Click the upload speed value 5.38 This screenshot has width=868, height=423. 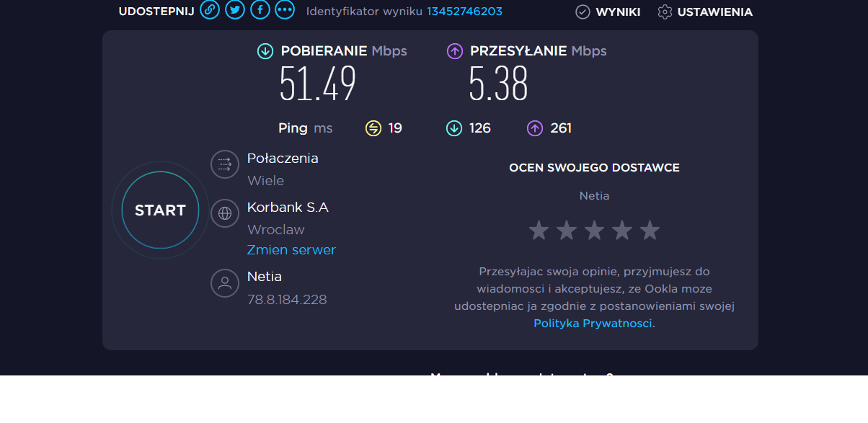coord(498,84)
